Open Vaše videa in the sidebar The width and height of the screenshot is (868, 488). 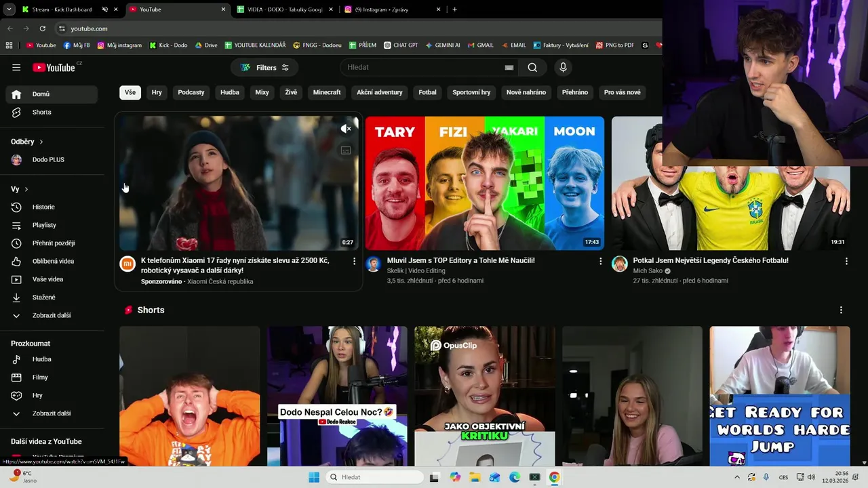point(52,279)
